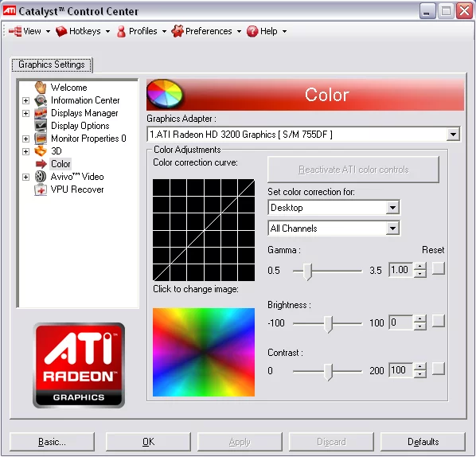
Task: Click the Brightness slider handle
Action: (x=328, y=324)
